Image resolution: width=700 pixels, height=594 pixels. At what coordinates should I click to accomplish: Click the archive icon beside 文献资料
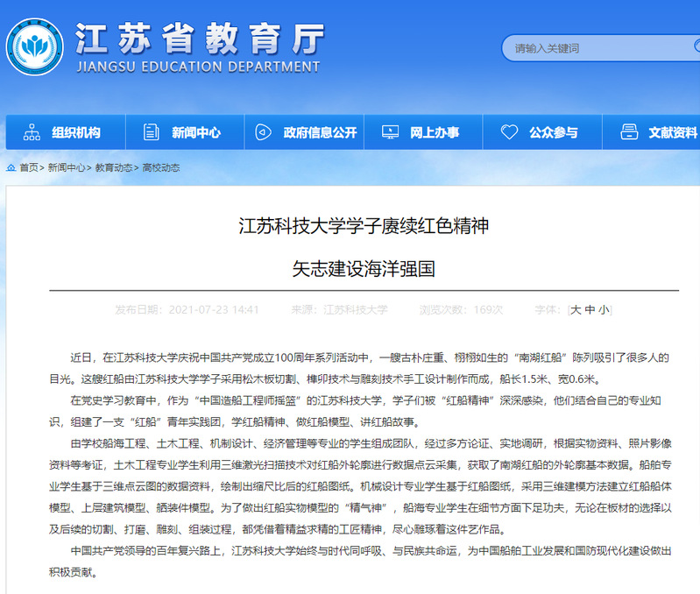[629, 132]
